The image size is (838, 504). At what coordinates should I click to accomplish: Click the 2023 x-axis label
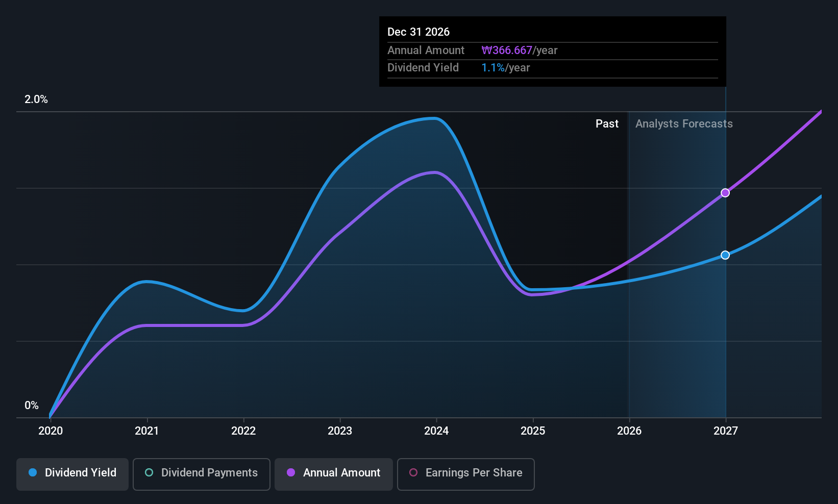coord(340,431)
